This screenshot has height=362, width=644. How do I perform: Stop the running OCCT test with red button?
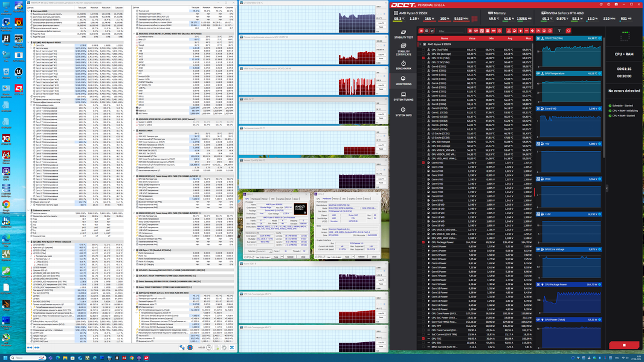click(624, 345)
